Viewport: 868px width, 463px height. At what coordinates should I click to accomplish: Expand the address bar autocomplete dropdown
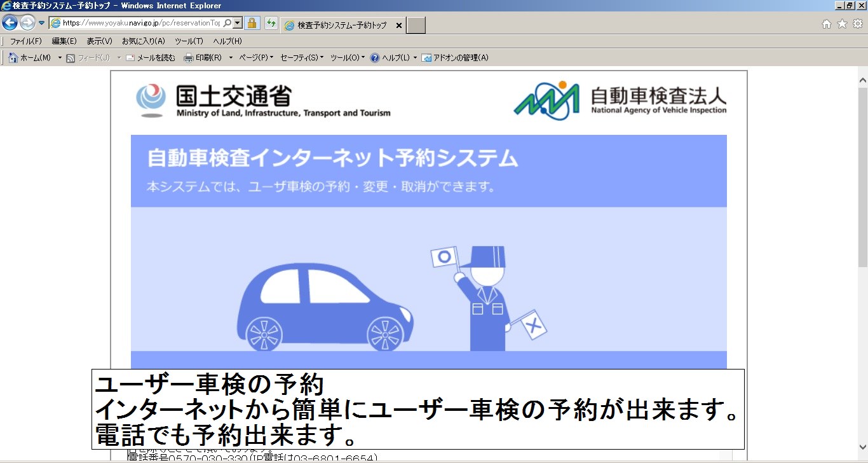point(238,23)
